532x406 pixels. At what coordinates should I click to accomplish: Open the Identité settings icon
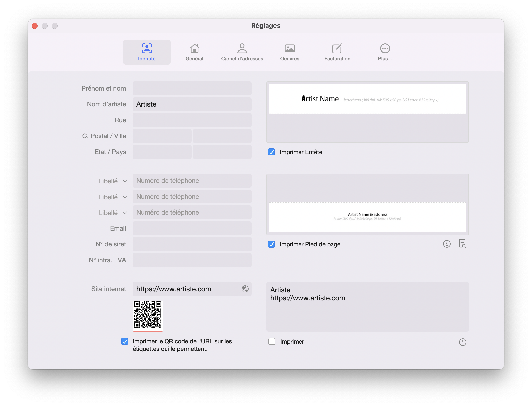[x=147, y=49]
